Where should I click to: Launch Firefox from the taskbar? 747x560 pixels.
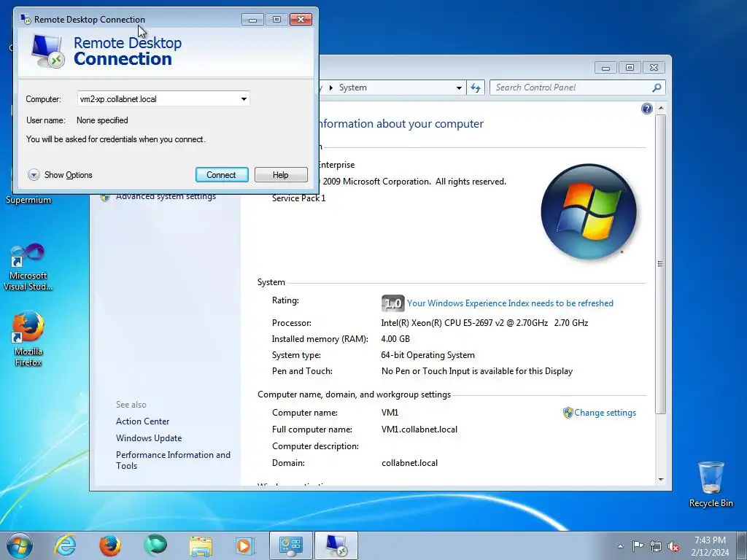(x=109, y=545)
